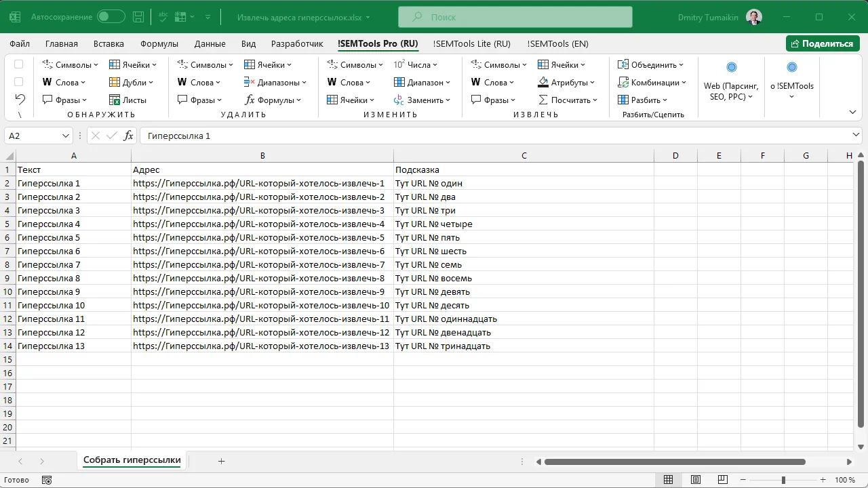868x488 pixels.
Task: Switch to the Формулы tab
Action: [x=159, y=44]
